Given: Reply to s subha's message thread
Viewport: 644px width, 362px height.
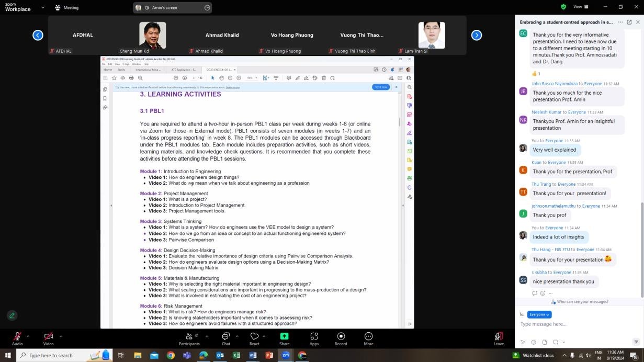Looking at the screenshot, I should [x=534, y=293].
